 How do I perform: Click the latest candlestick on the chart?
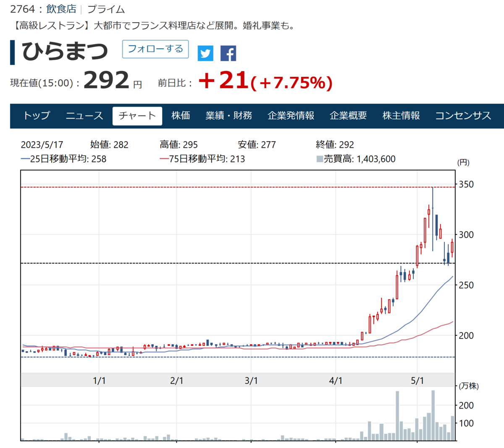[452, 248]
